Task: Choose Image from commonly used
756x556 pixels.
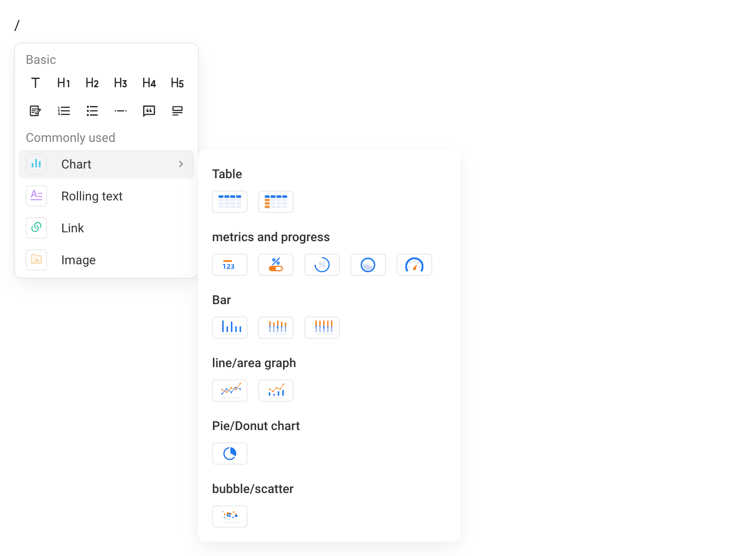Action: [x=106, y=260]
